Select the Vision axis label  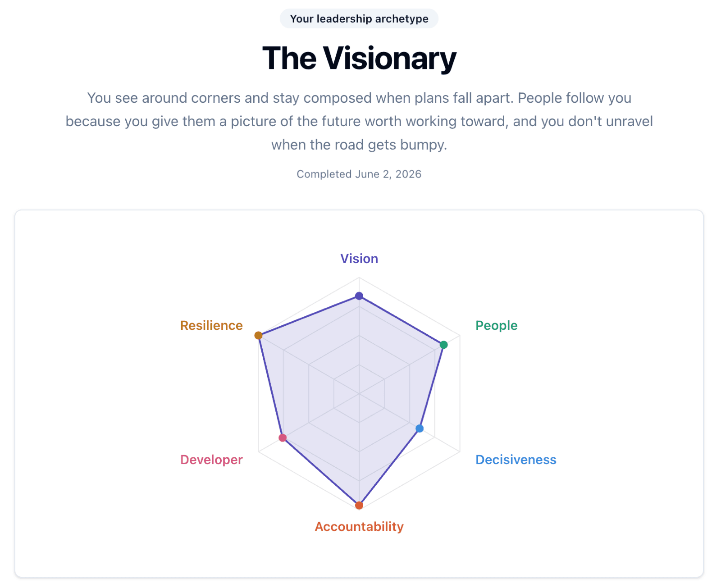click(x=359, y=259)
